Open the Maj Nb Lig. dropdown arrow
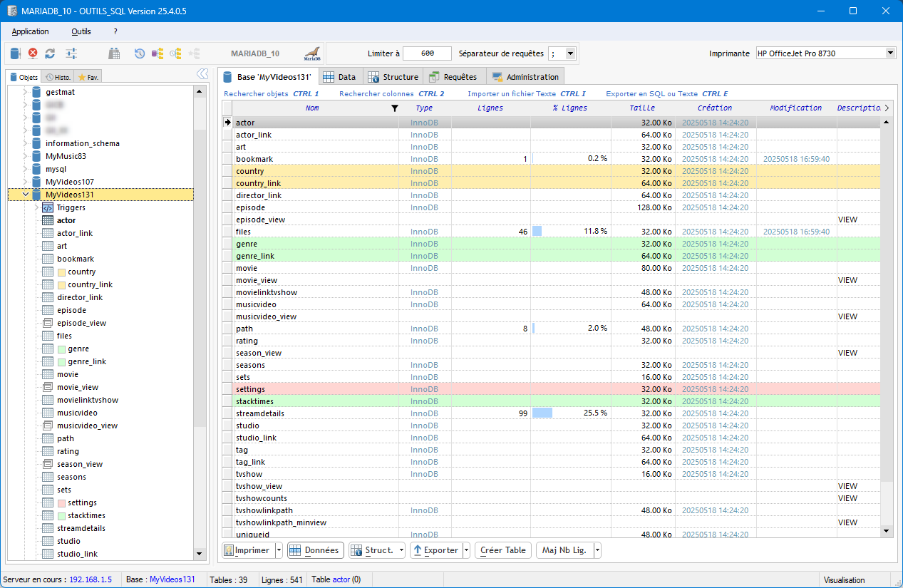The image size is (903, 588). click(x=597, y=550)
